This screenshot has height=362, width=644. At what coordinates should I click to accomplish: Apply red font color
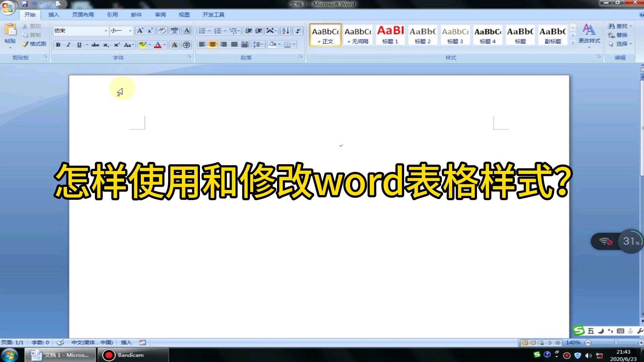point(158,45)
